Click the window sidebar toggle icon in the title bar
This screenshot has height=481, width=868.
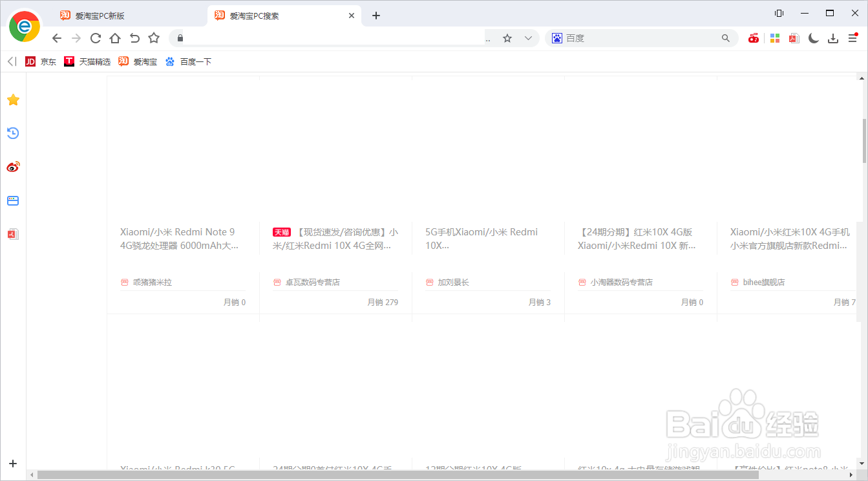click(779, 13)
